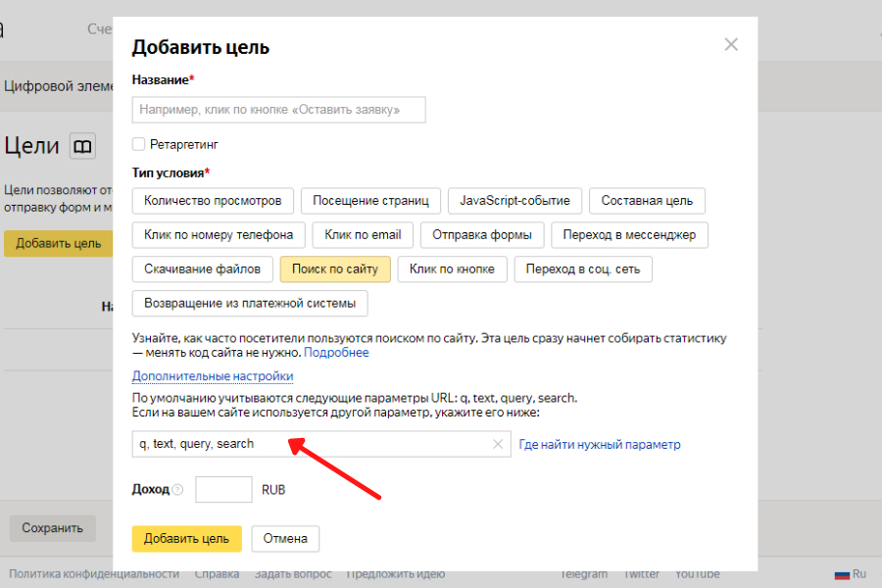
Task: Select Клик по email condition
Action: click(x=363, y=235)
